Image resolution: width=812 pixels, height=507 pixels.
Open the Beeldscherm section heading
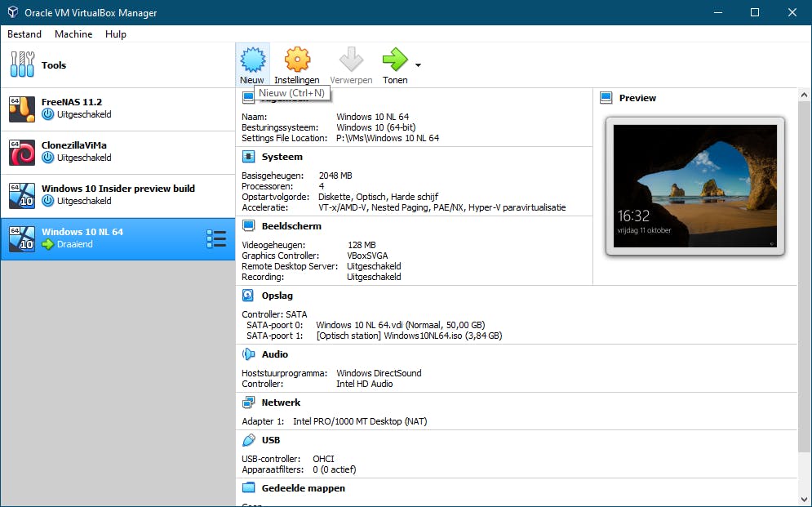(291, 226)
